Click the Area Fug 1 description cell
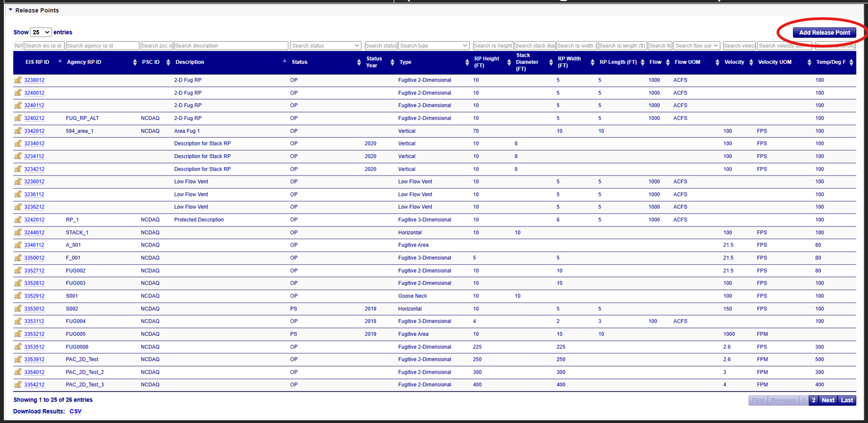The image size is (868, 423). click(187, 130)
